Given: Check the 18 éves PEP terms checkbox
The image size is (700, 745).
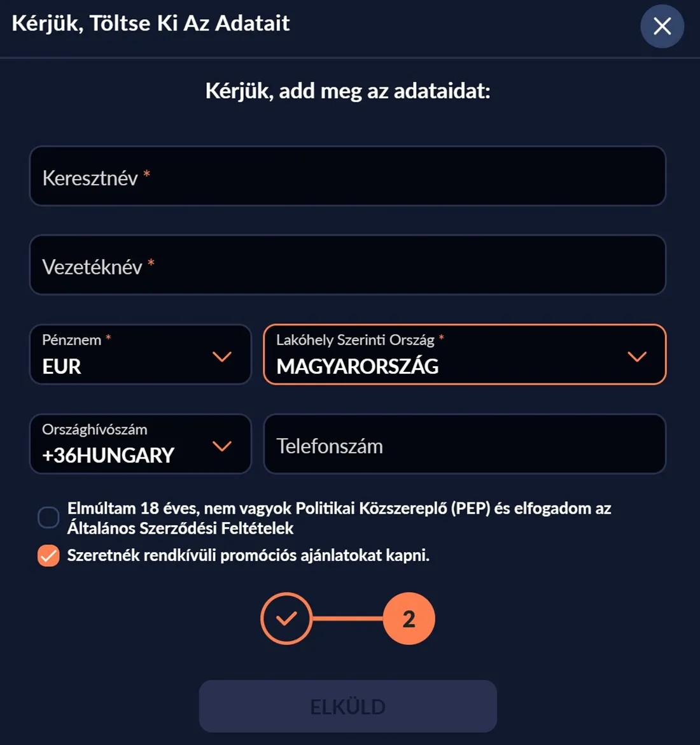Looking at the screenshot, I should [x=48, y=518].
